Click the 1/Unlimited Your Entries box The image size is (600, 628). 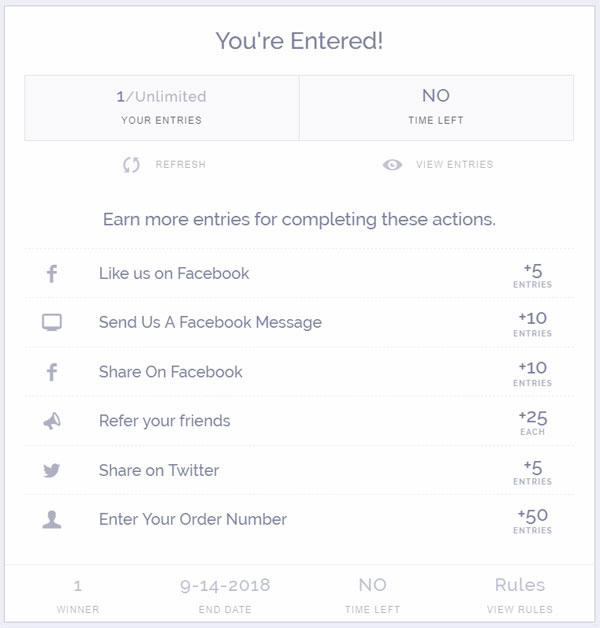coord(162,108)
